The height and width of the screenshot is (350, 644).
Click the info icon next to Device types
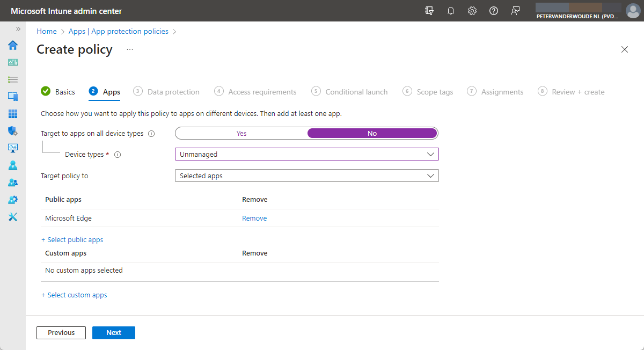(118, 154)
